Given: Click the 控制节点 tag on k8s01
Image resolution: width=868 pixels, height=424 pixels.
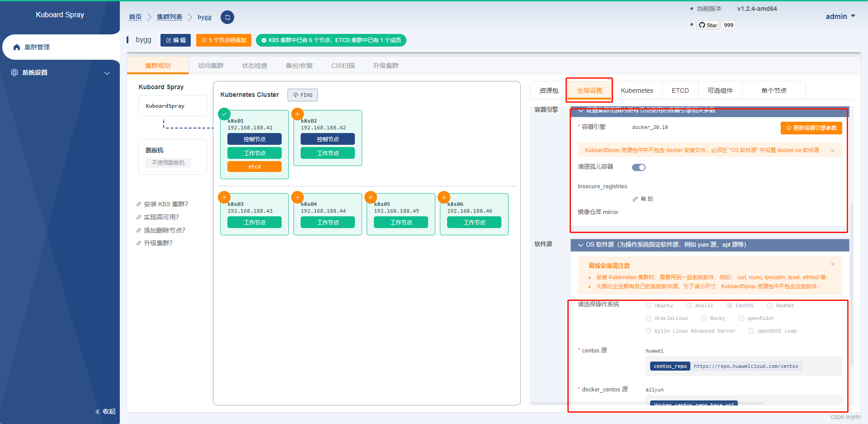Looking at the screenshot, I should click(x=255, y=139).
